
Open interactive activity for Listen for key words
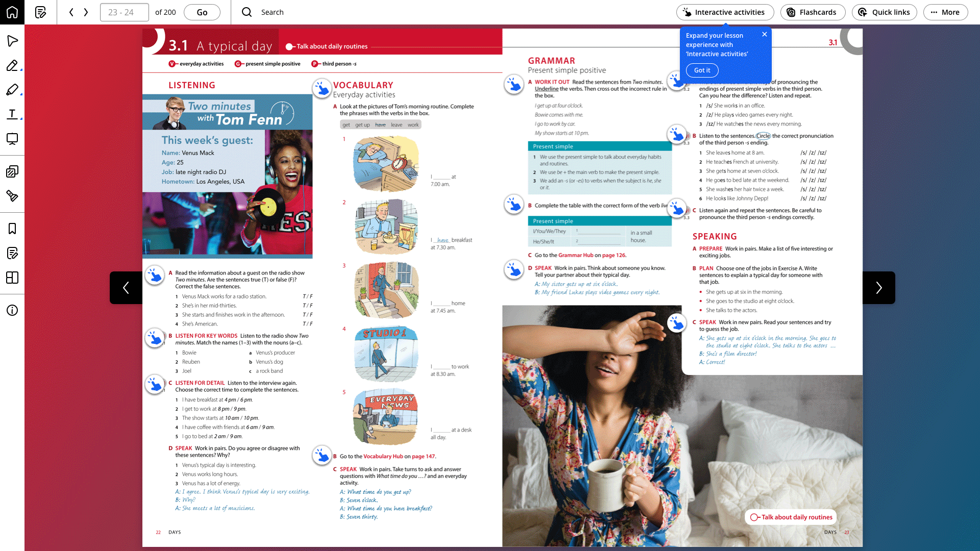(155, 338)
